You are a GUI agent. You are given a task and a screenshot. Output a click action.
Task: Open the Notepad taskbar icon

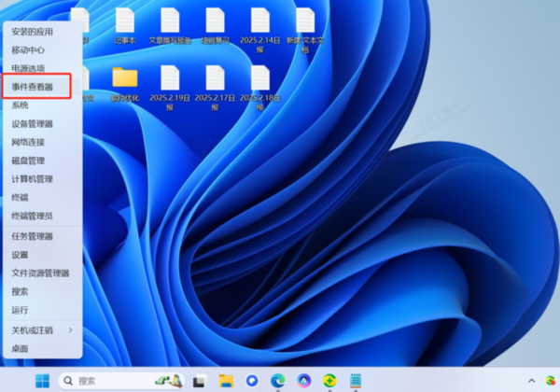[x=356, y=381]
